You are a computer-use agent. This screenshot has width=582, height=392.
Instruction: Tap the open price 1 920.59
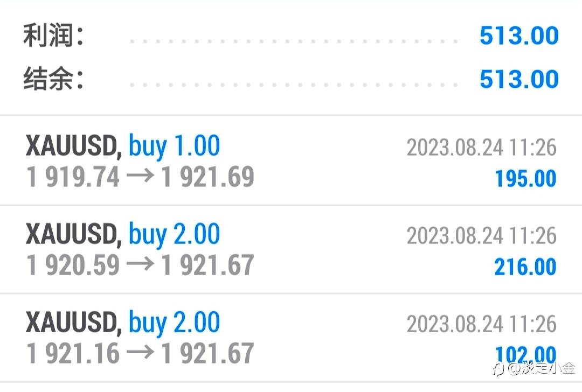(x=73, y=265)
